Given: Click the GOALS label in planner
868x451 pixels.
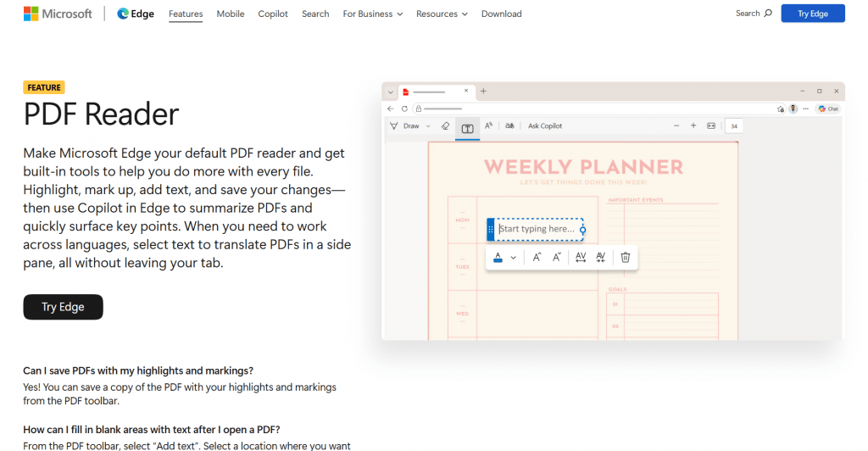Looking at the screenshot, I should pyautogui.click(x=617, y=289).
